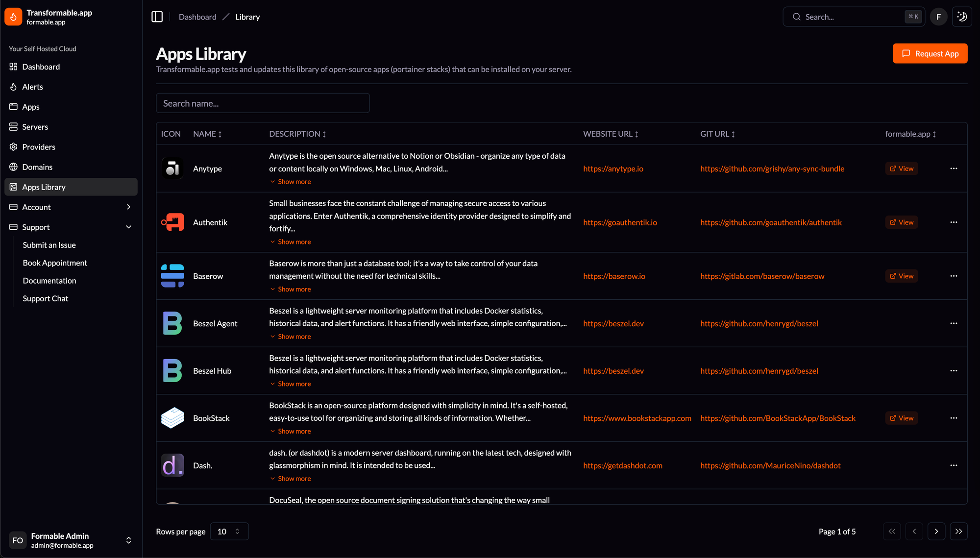
Task: Collapse the sidebar using the panel icon
Action: point(157,16)
